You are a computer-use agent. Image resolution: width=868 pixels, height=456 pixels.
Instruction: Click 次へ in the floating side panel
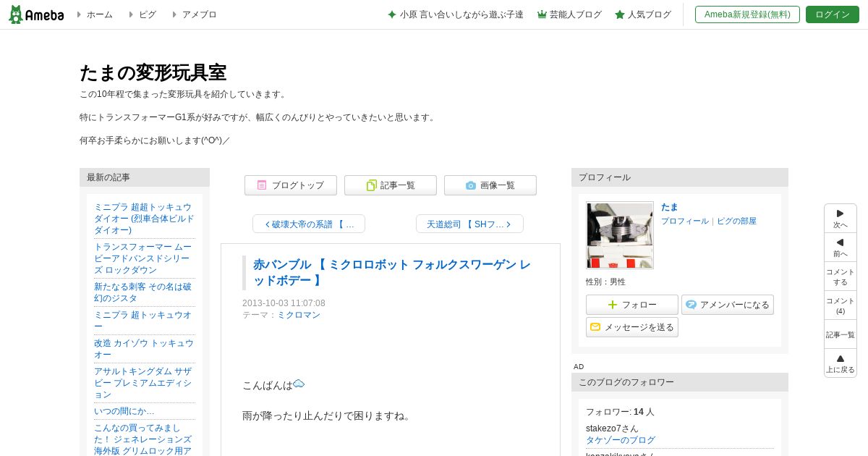[841, 219]
